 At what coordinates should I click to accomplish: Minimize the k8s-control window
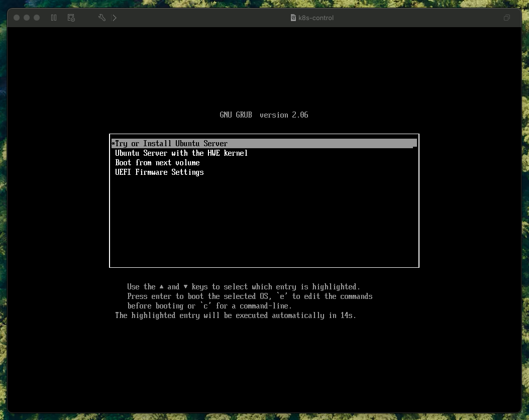click(x=27, y=18)
